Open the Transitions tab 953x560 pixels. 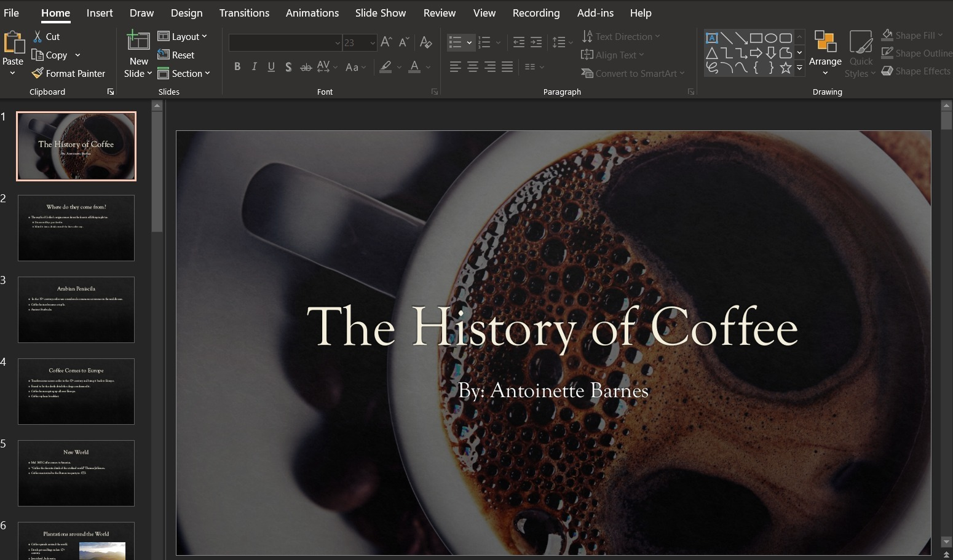click(x=244, y=13)
